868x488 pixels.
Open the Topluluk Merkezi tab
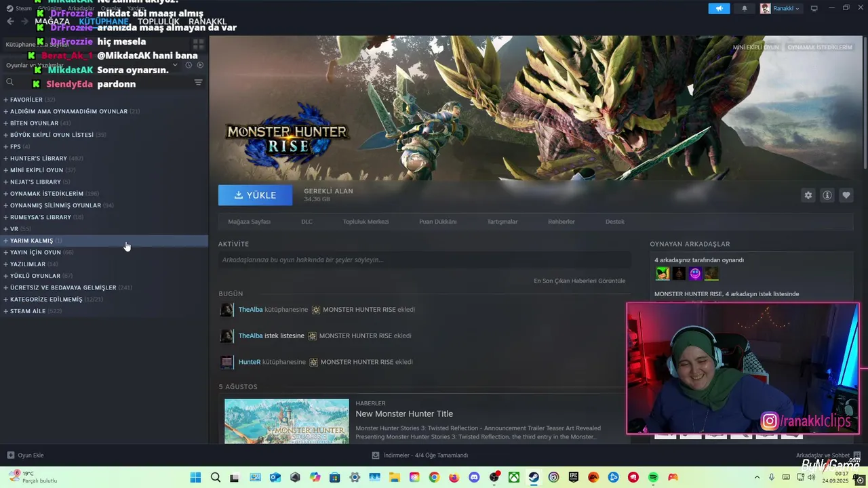366,222
